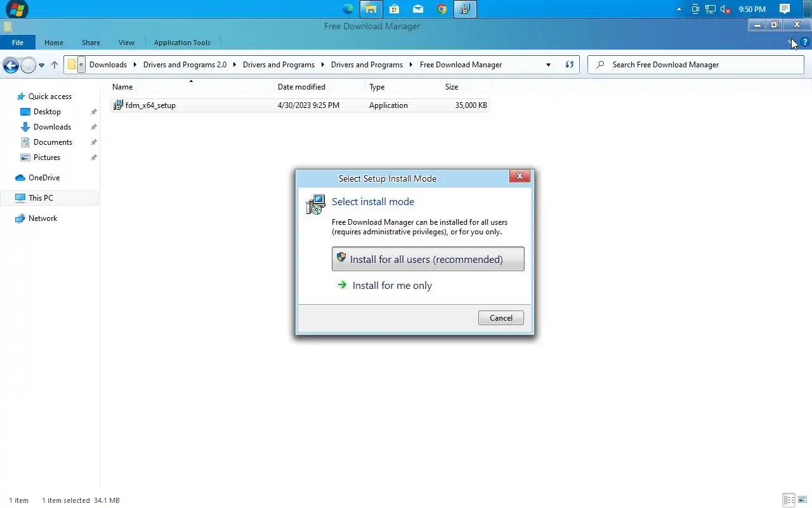Open Microsoft Store from the taskbar
This screenshot has height=508, width=812.
[x=395, y=9]
